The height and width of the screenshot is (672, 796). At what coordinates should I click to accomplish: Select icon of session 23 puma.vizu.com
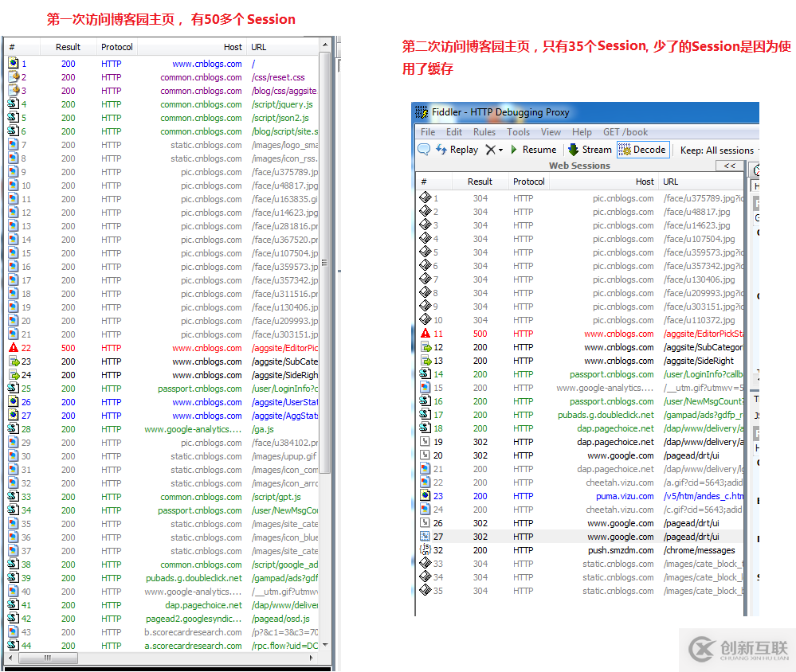(425, 495)
